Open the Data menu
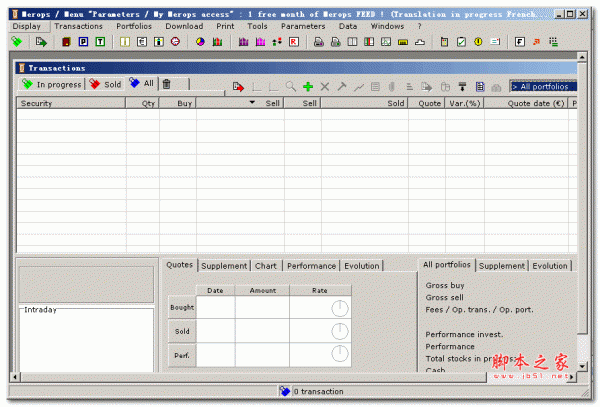The height and width of the screenshot is (407, 600). click(x=347, y=26)
